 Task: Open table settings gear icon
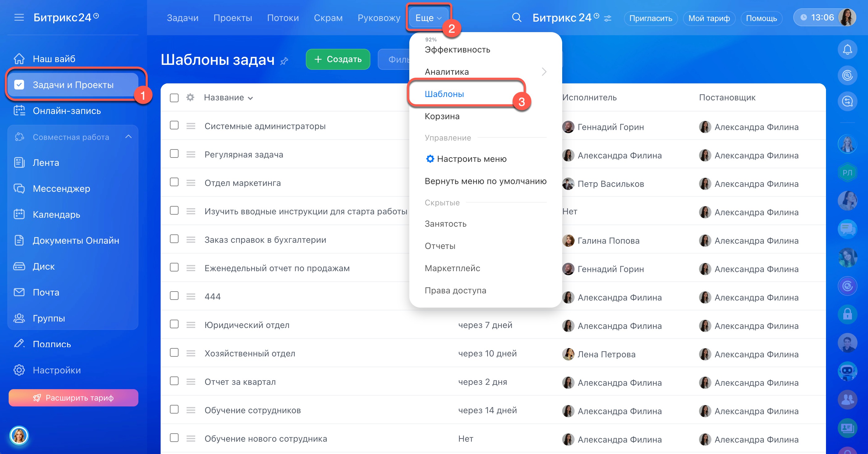[x=190, y=97]
